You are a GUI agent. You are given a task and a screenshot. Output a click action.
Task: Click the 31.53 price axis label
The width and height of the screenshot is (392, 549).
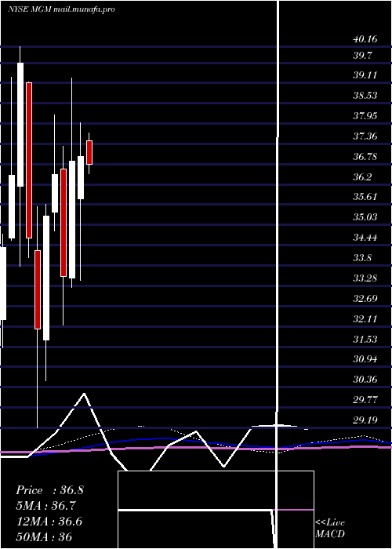[365, 340]
